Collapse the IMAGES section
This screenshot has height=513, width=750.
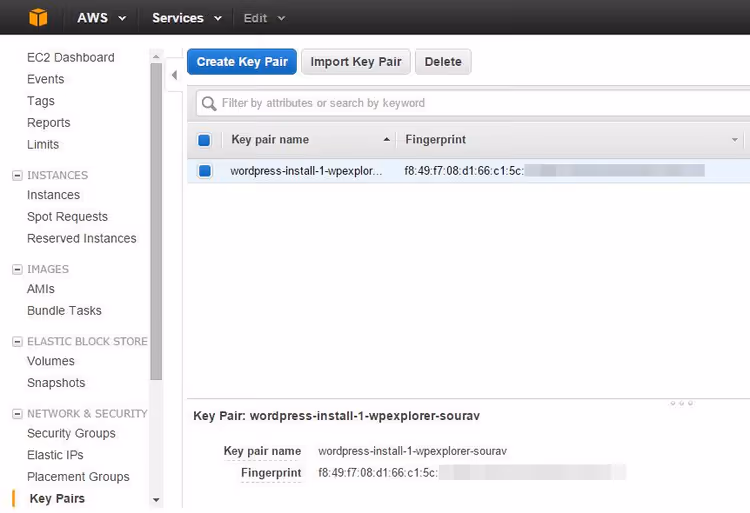pyautogui.click(x=17, y=269)
